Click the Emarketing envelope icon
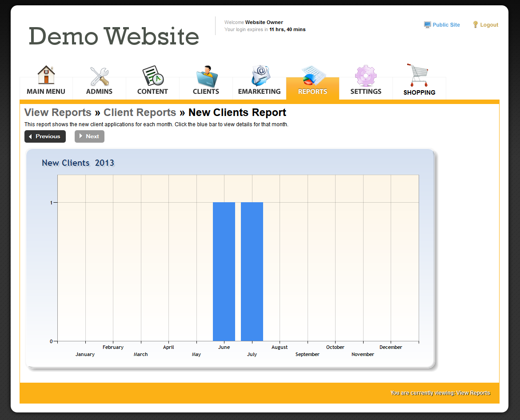The image size is (520, 420). coord(260,76)
